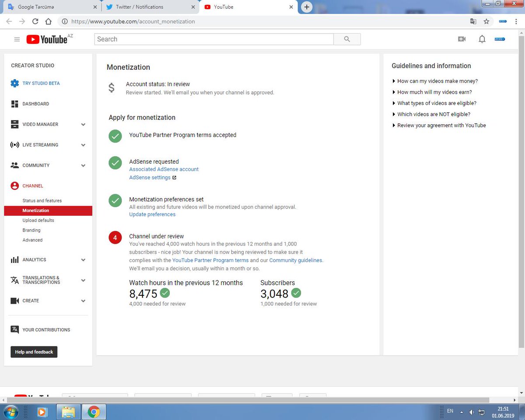Open AdSense settings link
The width and height of the screenshot is (525, 420).
click(150, 178)
